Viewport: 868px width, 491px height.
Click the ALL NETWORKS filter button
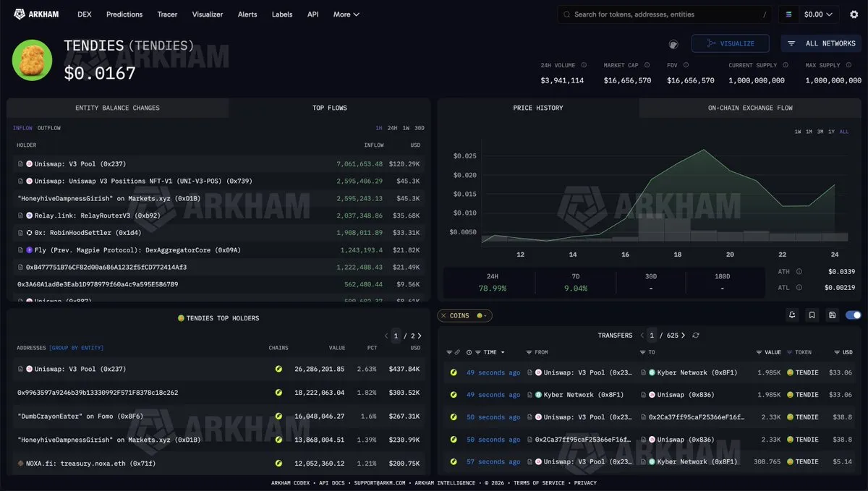[821, 43]
